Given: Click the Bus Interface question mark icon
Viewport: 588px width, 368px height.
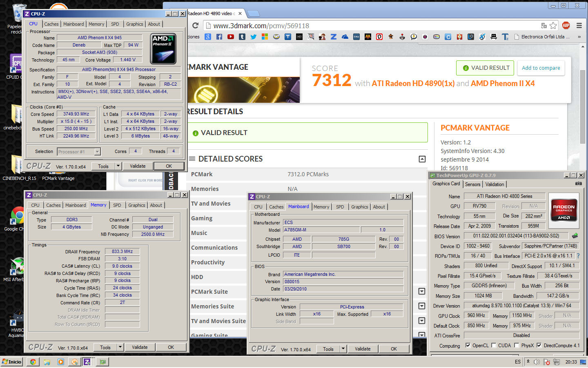Looking at the screenshot, I should tap(578, 256).
